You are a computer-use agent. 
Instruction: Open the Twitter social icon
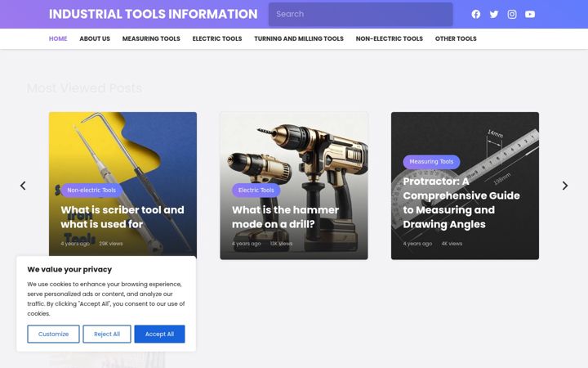494,14
